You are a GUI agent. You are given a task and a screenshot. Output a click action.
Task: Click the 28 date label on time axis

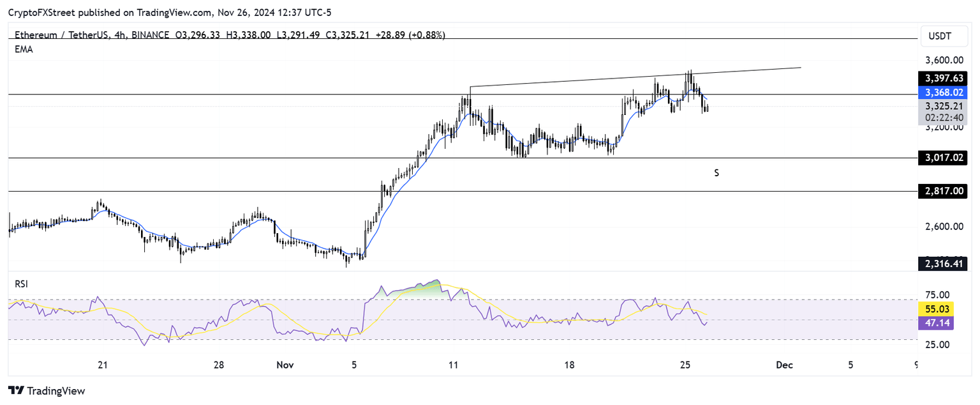pos(219,365)
